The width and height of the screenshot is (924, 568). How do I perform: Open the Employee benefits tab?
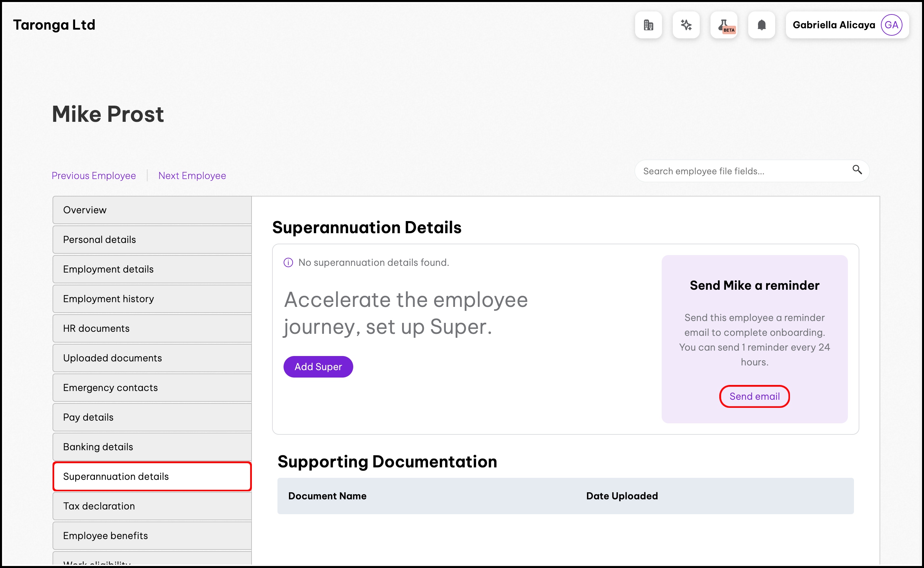click(x=152, y=536)
